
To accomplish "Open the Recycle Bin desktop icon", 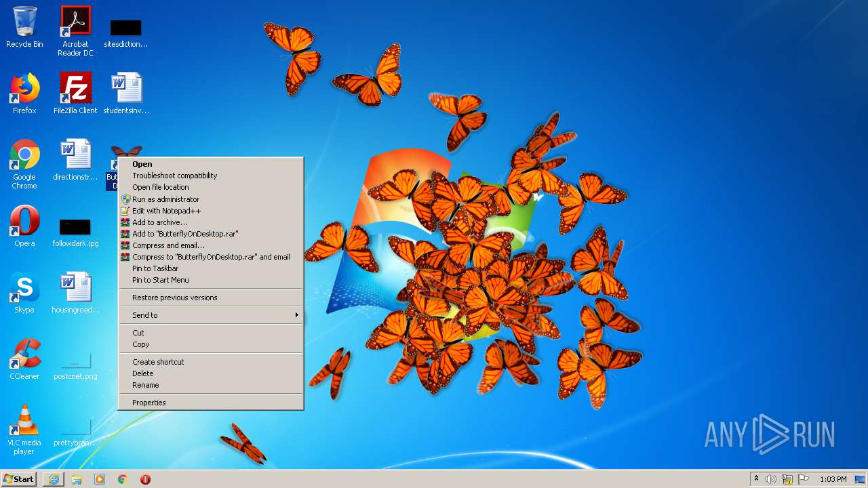I will 24,27.
